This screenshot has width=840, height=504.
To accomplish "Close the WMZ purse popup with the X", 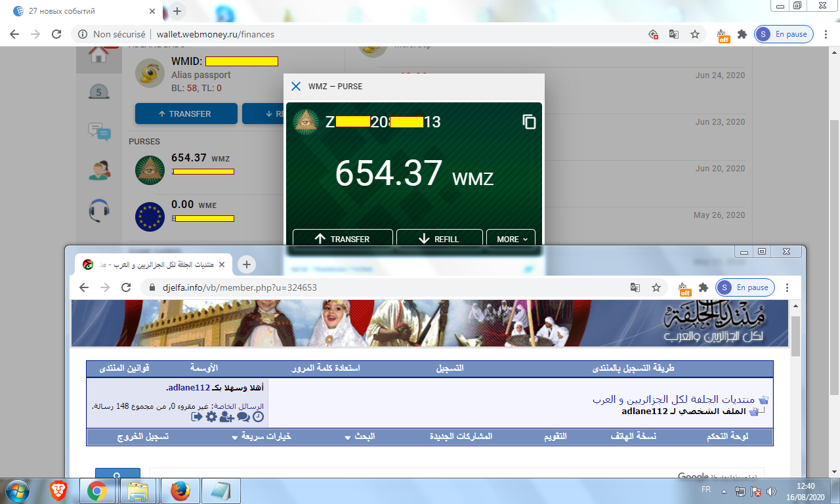I will click(x=296, y=86).
